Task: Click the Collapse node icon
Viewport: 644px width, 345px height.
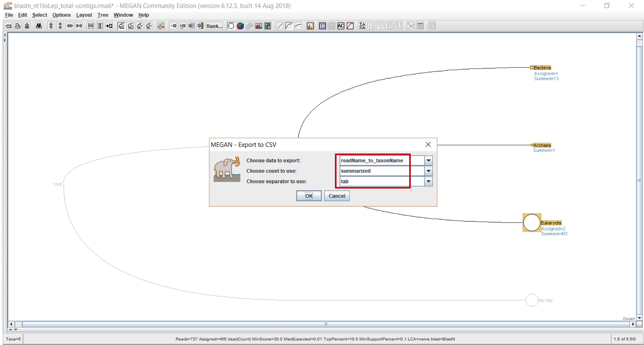Action: coord(173,26)
